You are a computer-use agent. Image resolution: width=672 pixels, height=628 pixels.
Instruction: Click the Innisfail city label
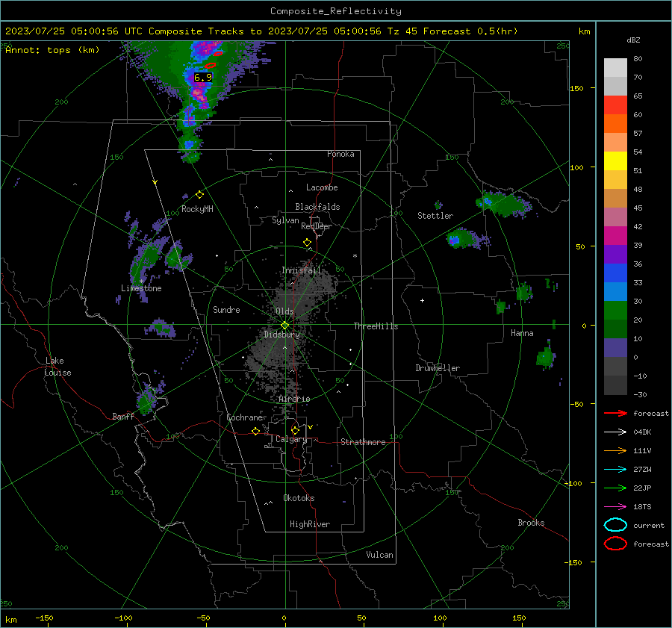301,270
